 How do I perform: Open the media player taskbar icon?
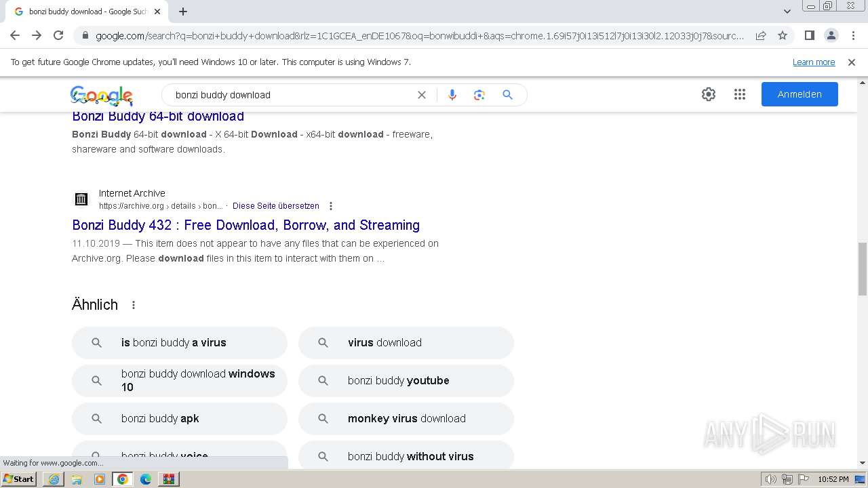click(100, 479)
